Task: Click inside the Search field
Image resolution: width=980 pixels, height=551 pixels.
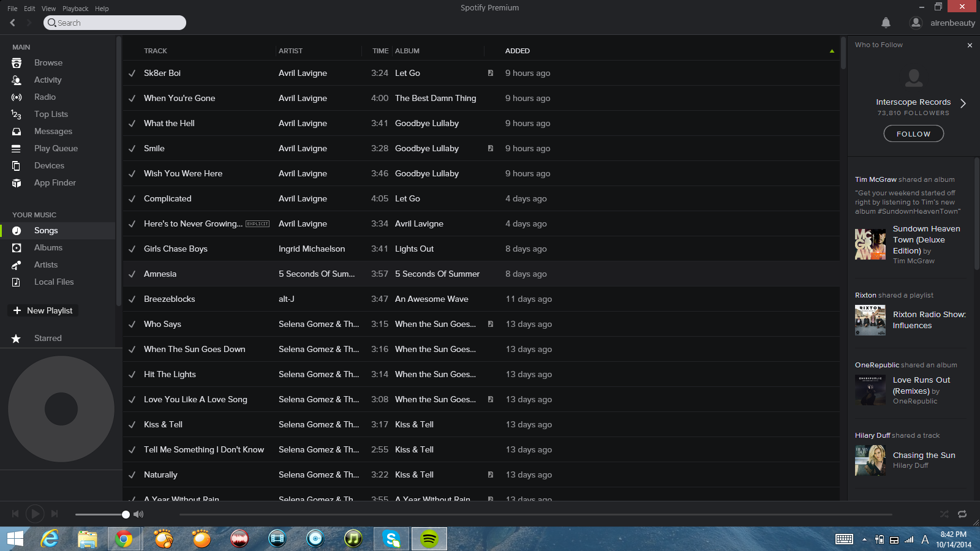Action: click(x=115, y=23)
